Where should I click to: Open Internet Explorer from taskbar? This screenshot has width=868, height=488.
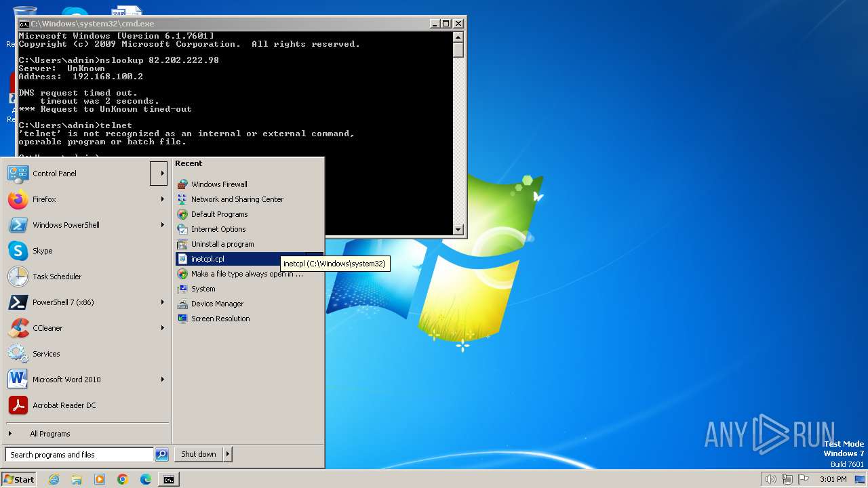tap(54, 479)
